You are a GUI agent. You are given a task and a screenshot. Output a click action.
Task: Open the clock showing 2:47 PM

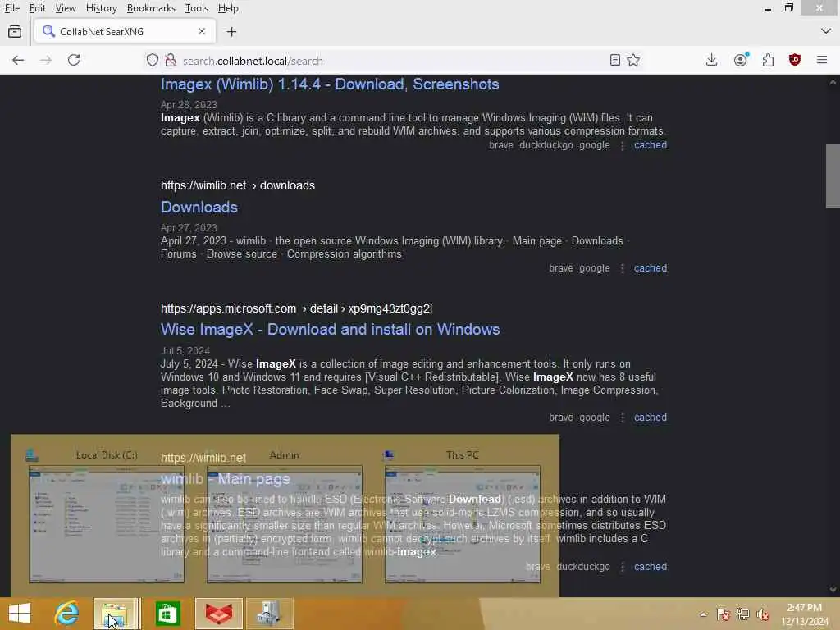[x=804, y=614]
